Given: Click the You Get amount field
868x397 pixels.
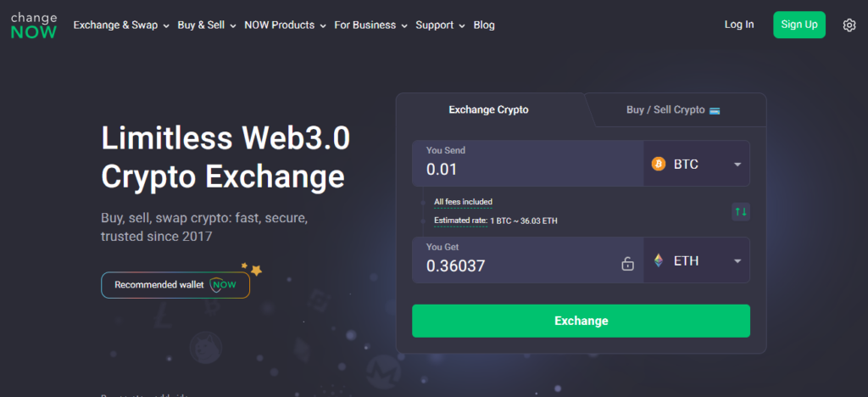Looking at the screenshot, I should 527,260.
